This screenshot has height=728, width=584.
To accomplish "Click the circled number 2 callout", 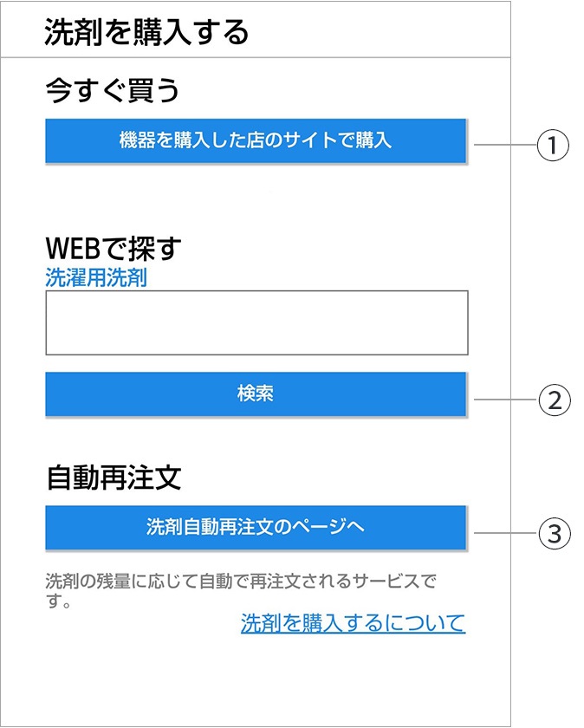I will point(553,400).
